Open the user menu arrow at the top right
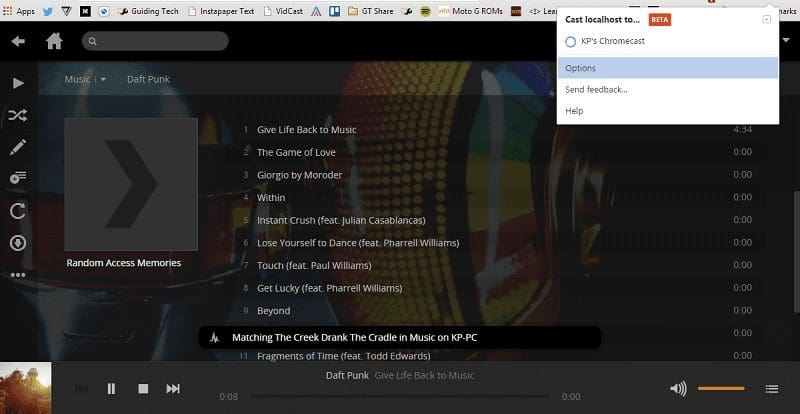The height and width of the screenshot is (414, 800). tap(787, 40)
